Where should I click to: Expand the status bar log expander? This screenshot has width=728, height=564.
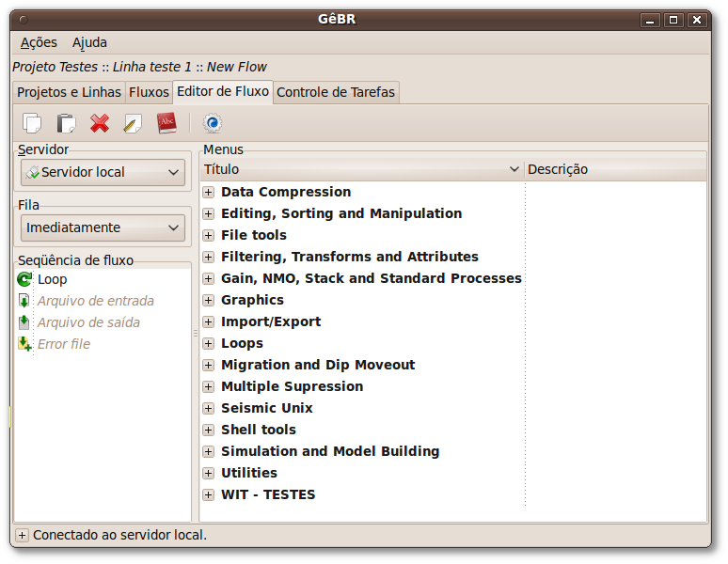[x=22, y=535]
